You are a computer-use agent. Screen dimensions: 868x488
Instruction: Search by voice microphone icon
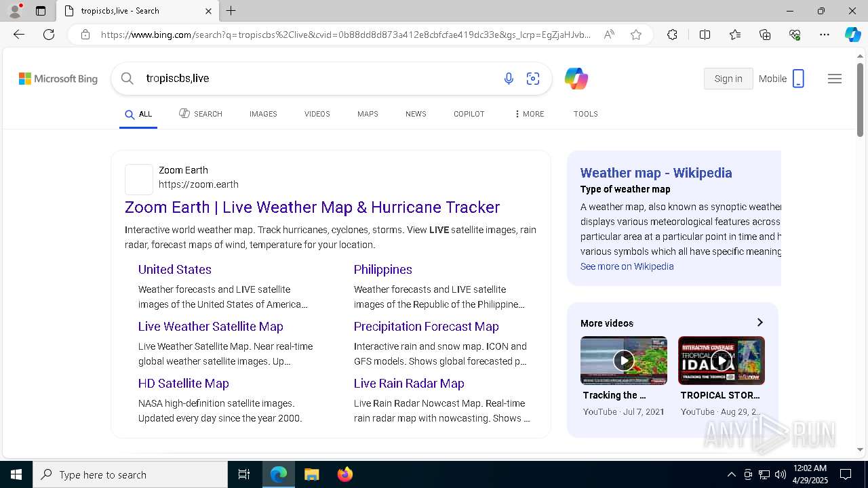[x=509, y=79]
